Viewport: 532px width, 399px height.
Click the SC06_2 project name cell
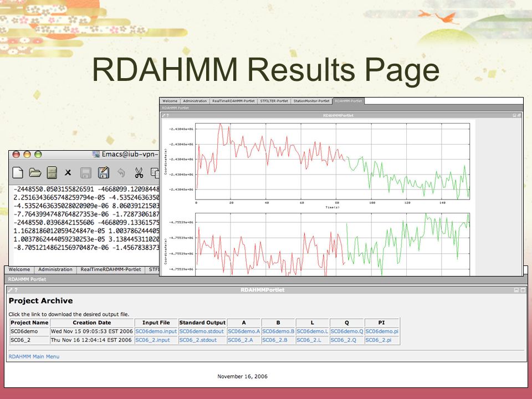(x=29, y=340)
